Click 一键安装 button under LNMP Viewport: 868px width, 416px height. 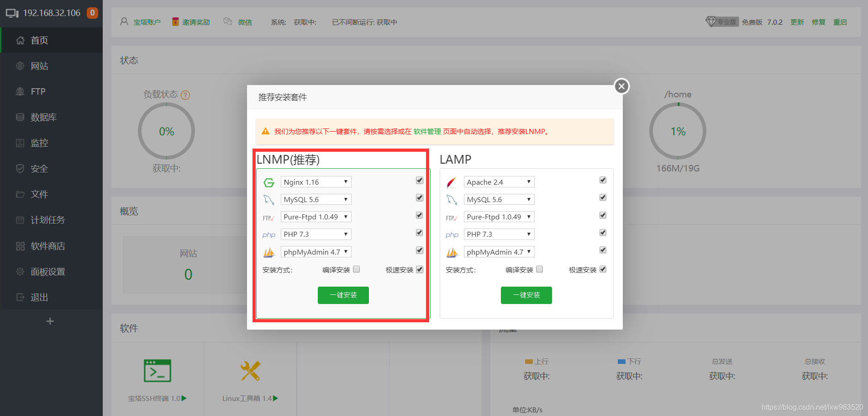click(x=343, y=295)
